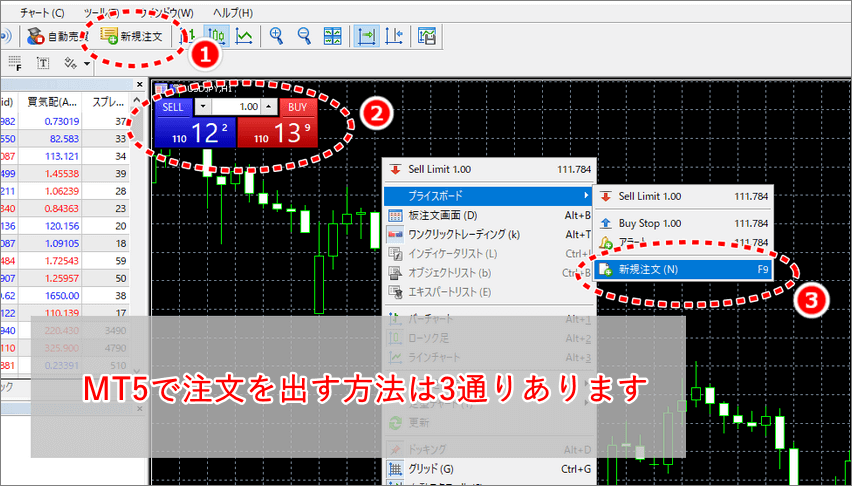Choose Buy Stop 1.00 in submenu

tap(683, 223)
